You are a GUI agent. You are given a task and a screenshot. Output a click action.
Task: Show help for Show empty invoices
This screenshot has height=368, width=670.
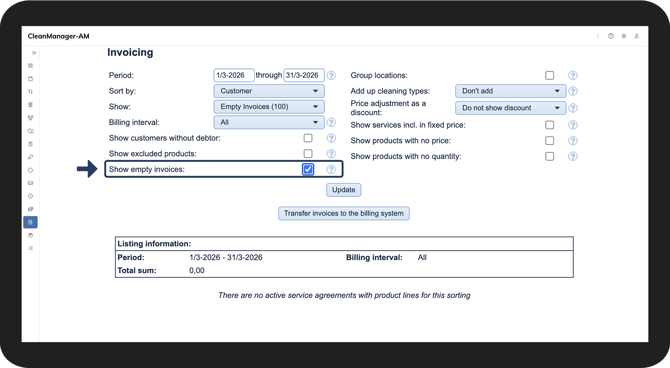[x=331, y=169]
